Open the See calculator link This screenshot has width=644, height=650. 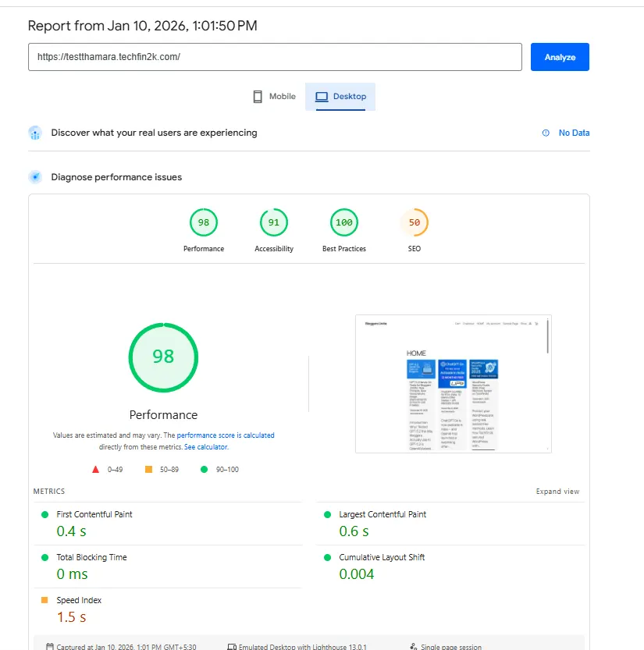point(206,447)
